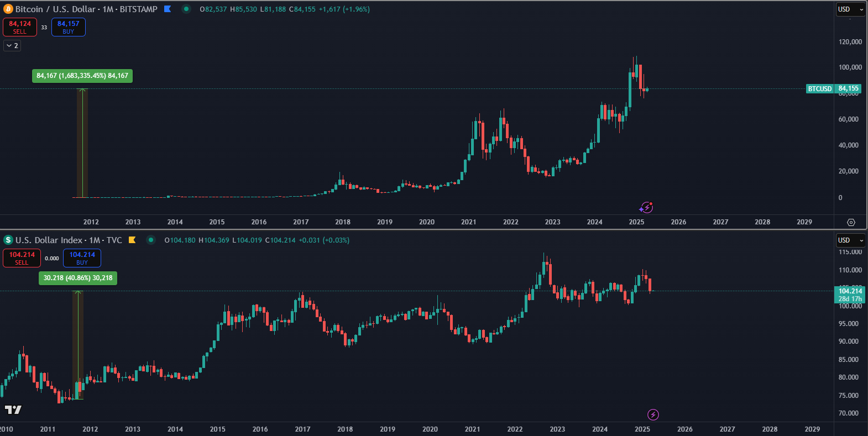Click the 84,157 BUY button
868x436 pixels.
(x=69, y=27)
